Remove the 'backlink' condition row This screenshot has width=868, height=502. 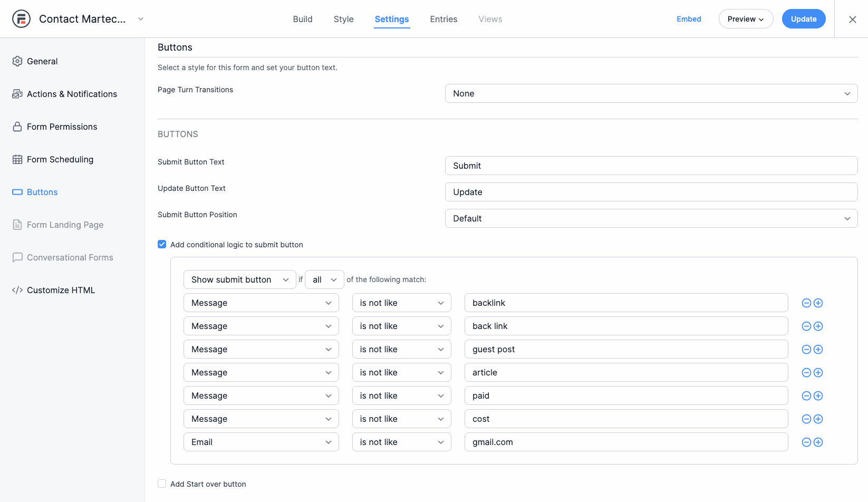tap(806, 303)
